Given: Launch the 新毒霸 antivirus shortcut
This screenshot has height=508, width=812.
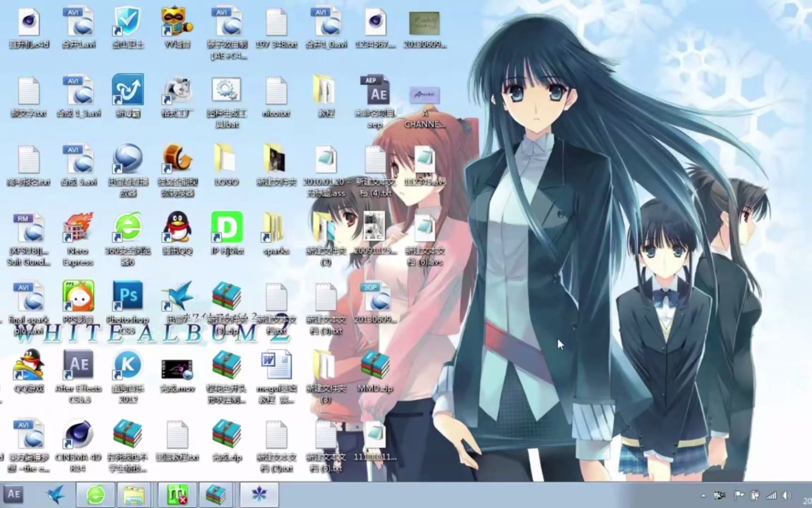Looking at the screenshot, I should click(128, 96).
